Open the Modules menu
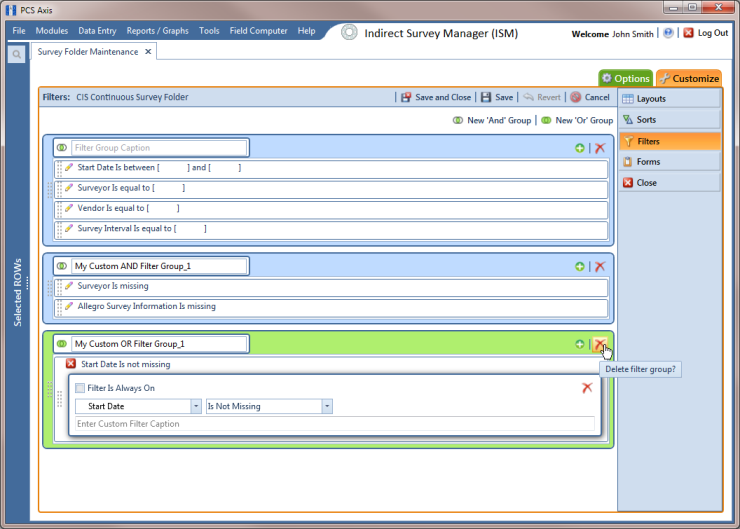The width and height of the screenshot is (740, 529). tap(52, 31)
